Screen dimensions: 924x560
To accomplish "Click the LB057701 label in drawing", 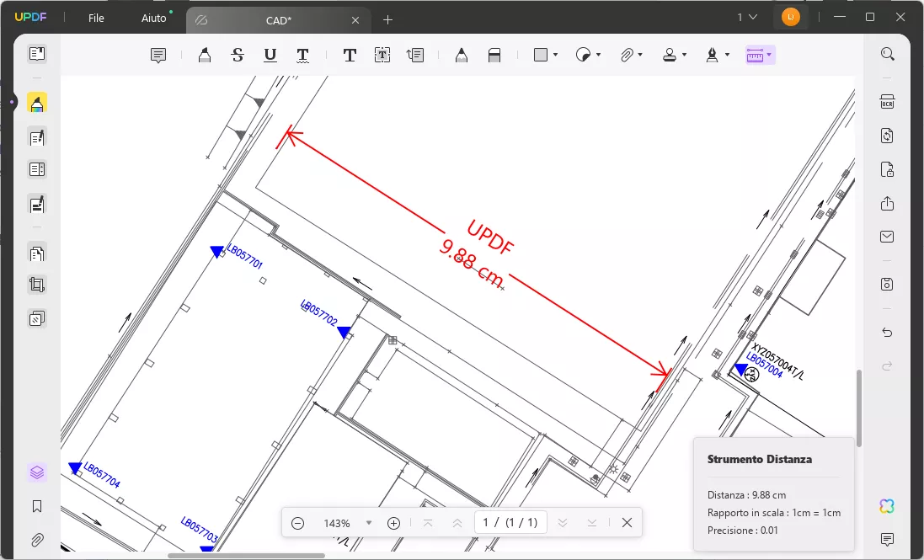I will click(245, 258).
